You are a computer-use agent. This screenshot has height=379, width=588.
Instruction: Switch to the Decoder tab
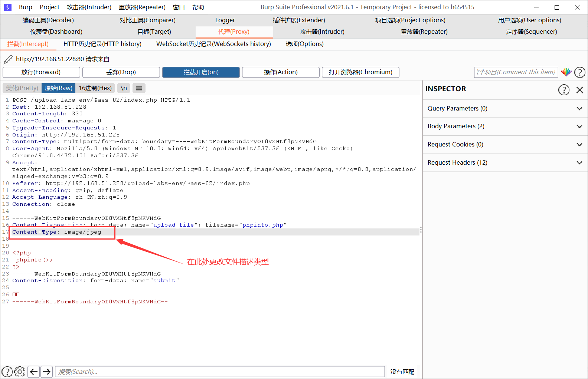48,20
